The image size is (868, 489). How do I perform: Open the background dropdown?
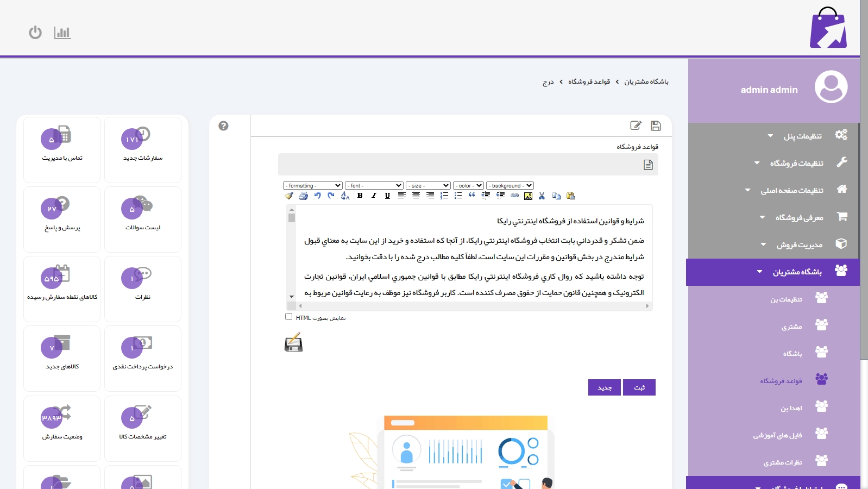[x=510, y=186]
